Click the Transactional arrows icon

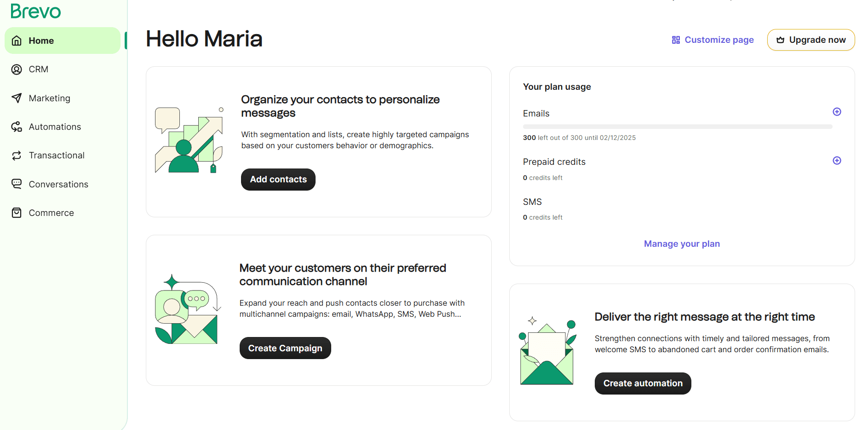(17, 156)
